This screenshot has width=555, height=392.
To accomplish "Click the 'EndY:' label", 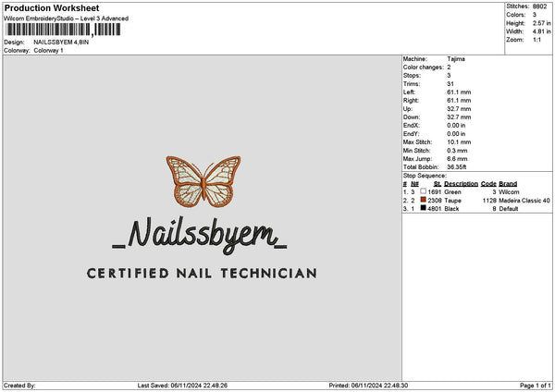I will tap(412, 134).
